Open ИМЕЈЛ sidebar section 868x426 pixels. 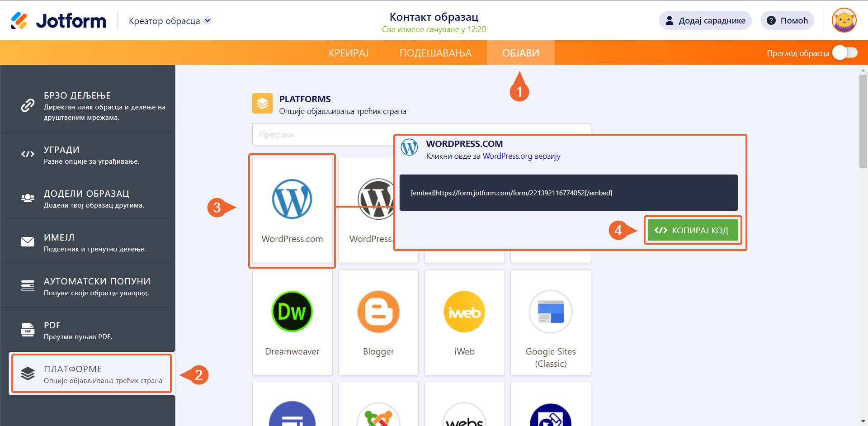tap(88, 242)
